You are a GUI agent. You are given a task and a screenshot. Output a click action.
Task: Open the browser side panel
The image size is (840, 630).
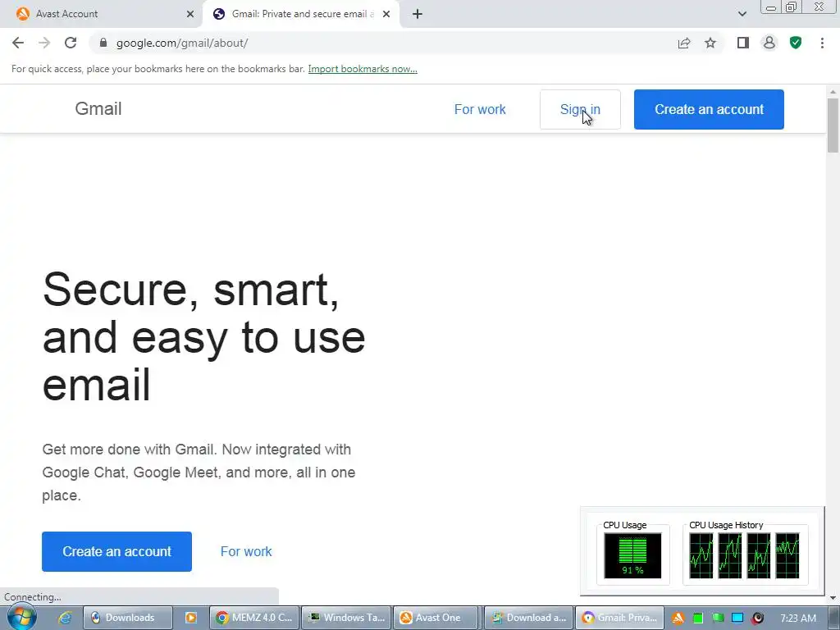pyautogui.click(x=742, y=43)
